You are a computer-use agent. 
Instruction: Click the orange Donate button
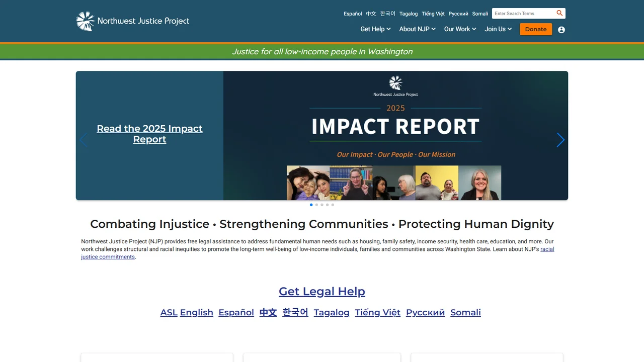[x=536, y=29]
